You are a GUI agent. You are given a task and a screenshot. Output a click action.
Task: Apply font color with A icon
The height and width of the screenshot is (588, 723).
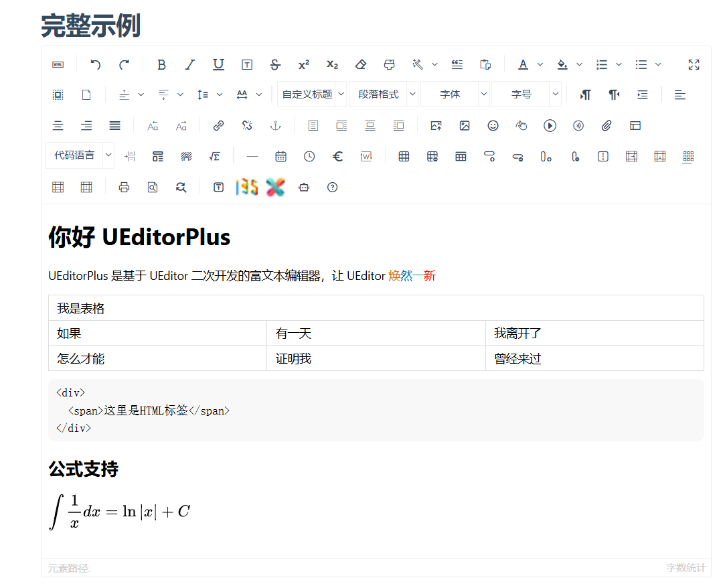pyautogui.click(x=523, y=64)
